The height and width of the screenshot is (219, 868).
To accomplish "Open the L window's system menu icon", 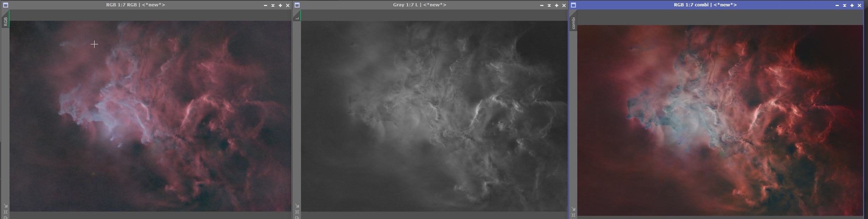I will pyautogui.click(x=297, y=5).
